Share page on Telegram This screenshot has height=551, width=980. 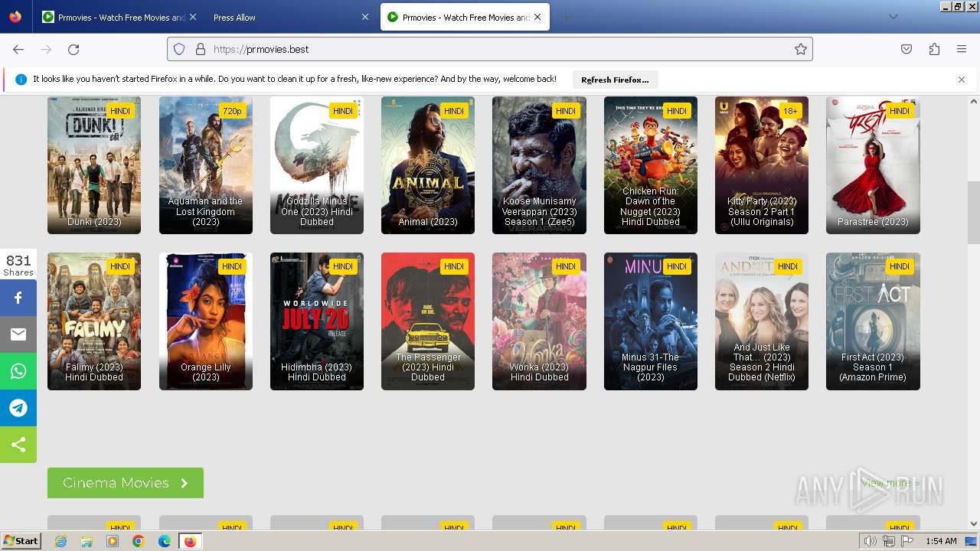coord(18,408)
